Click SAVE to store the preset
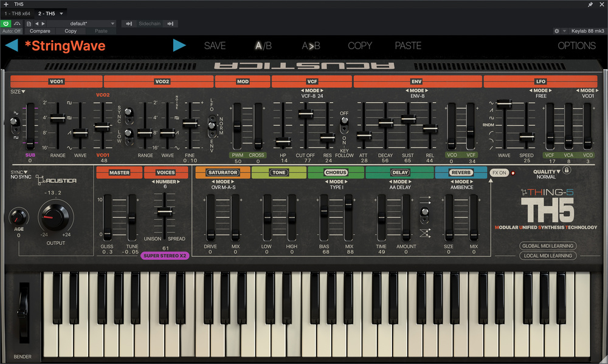608x364 pixels. click(215, 46)
